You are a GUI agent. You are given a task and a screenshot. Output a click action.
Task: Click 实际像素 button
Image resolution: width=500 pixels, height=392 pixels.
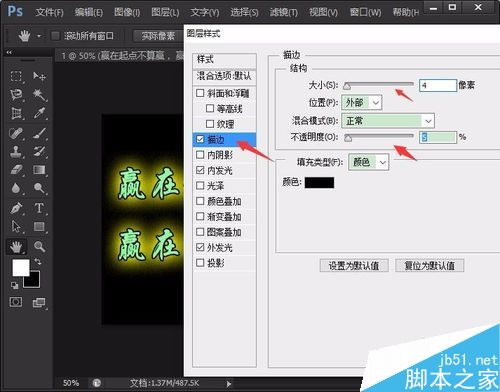click(x=158, y=36)
